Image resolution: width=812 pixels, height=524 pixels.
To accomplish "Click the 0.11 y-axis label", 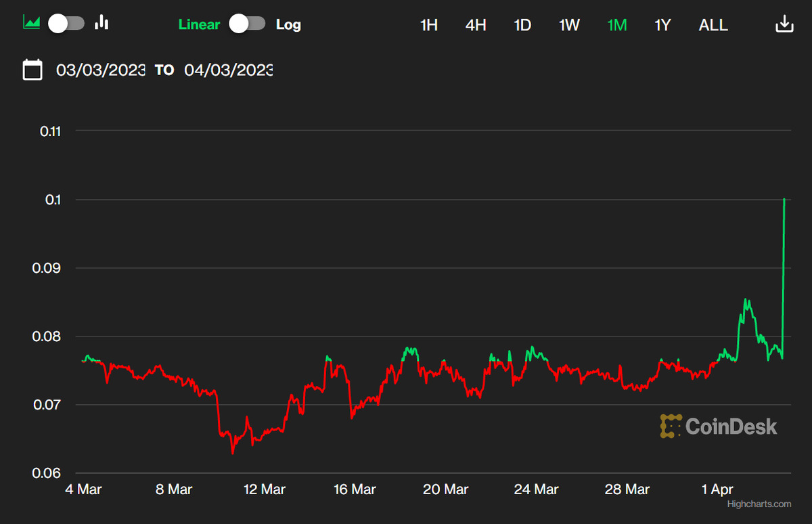I will [51, 131].
